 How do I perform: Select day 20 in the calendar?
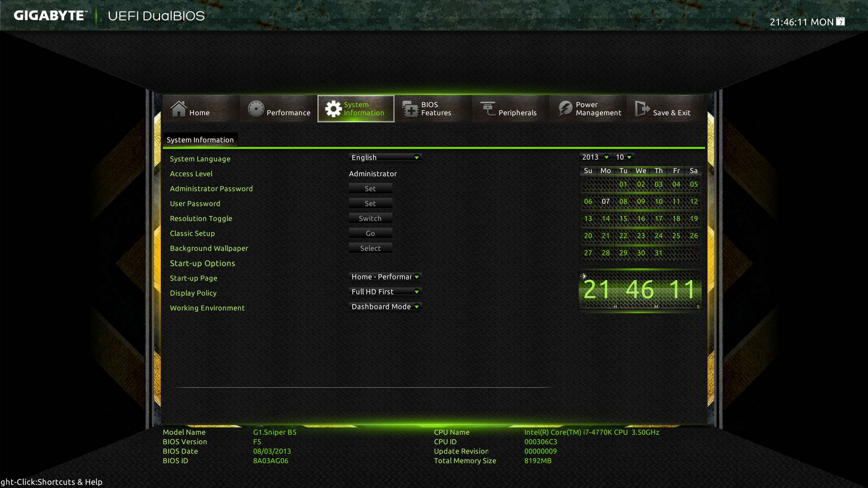(588, 235)
